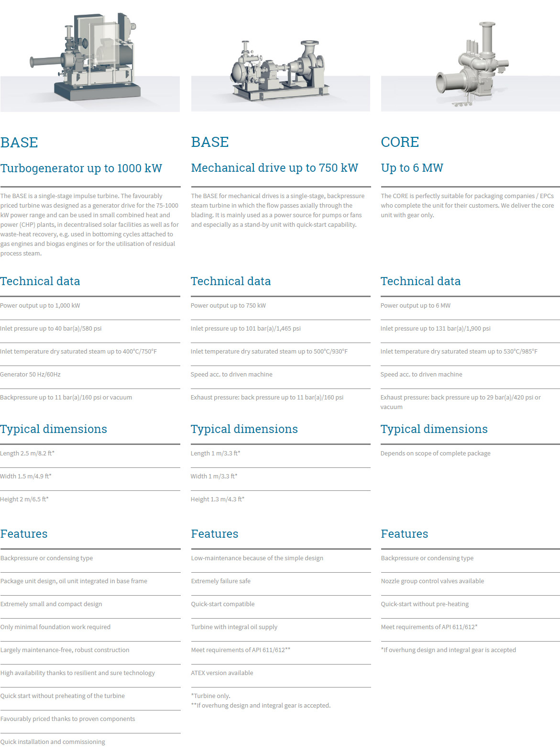Select 'Width 1 m/3.3 ft*' dimension
The height and width of the screenshot is (754, 560).
pos(214,477)
